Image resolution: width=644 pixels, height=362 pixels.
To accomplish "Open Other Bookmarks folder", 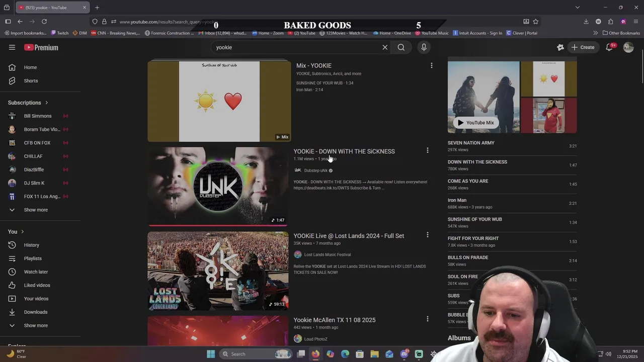I will pyautogui.click(x=621, y=33).
